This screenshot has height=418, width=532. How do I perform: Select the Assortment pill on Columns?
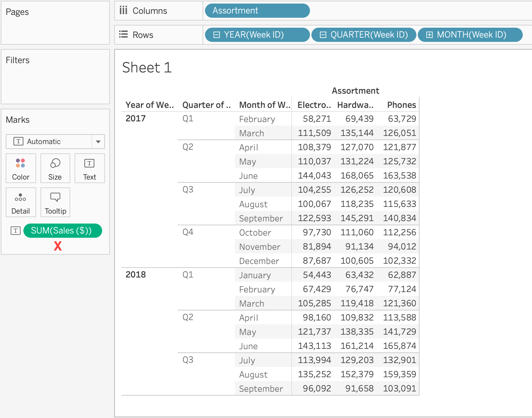(x=257, y=11)
